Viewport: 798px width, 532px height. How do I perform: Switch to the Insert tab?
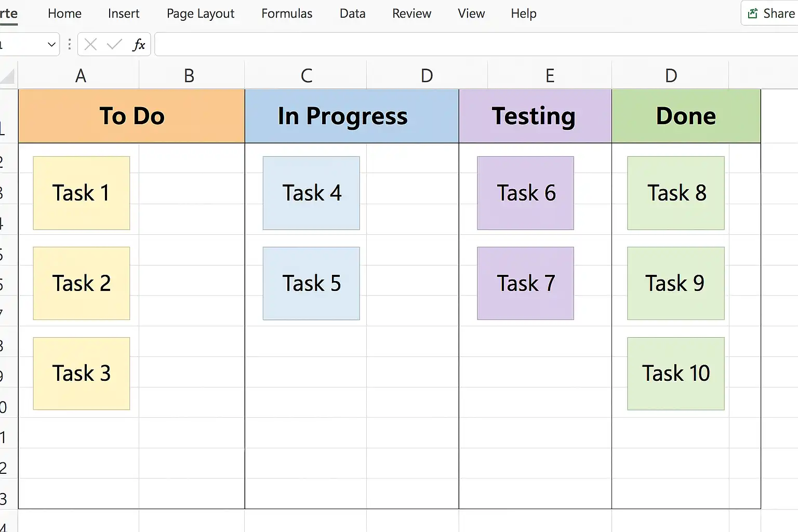pyautogui.click(x=124, y=14)
